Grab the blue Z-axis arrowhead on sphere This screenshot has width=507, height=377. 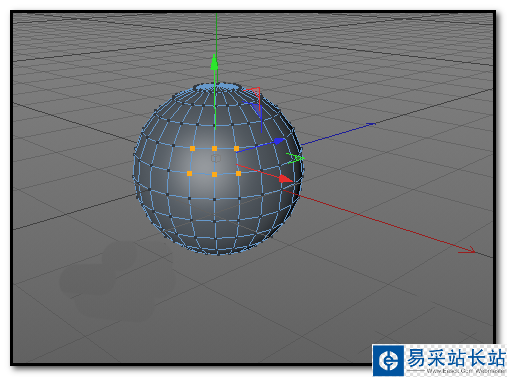279,141
